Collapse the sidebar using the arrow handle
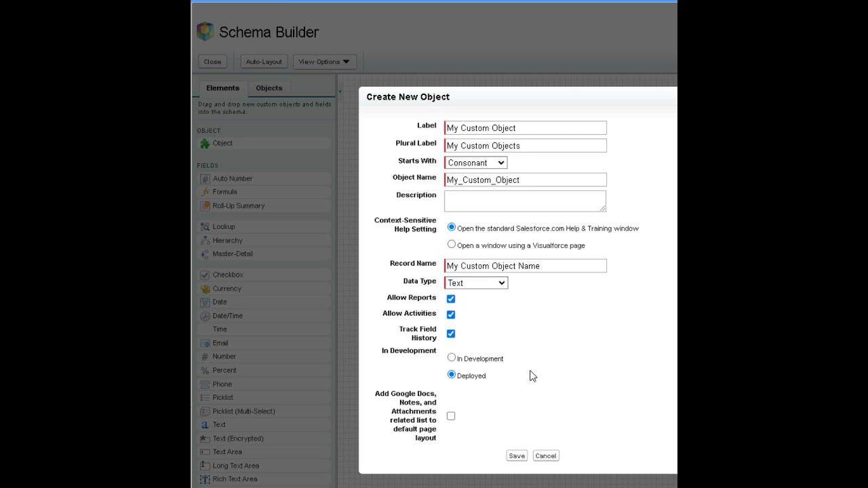868x488 pixels. (340, 91)
